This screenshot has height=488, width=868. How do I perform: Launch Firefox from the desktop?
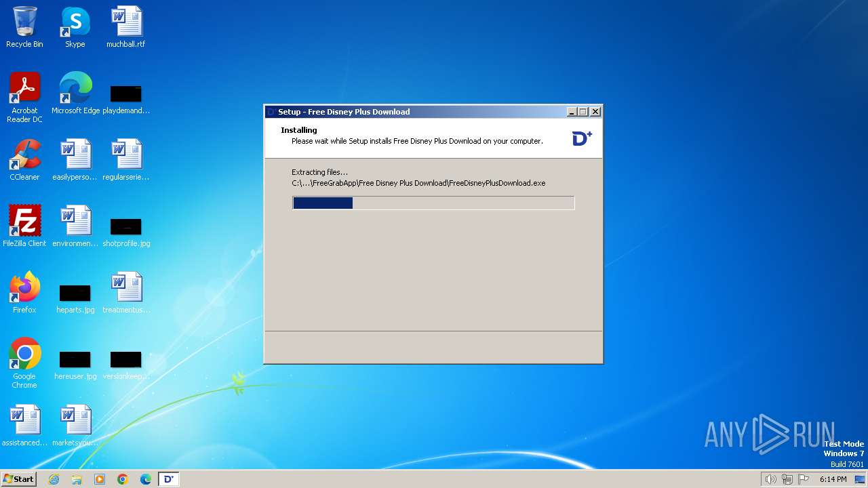point(24,293)
